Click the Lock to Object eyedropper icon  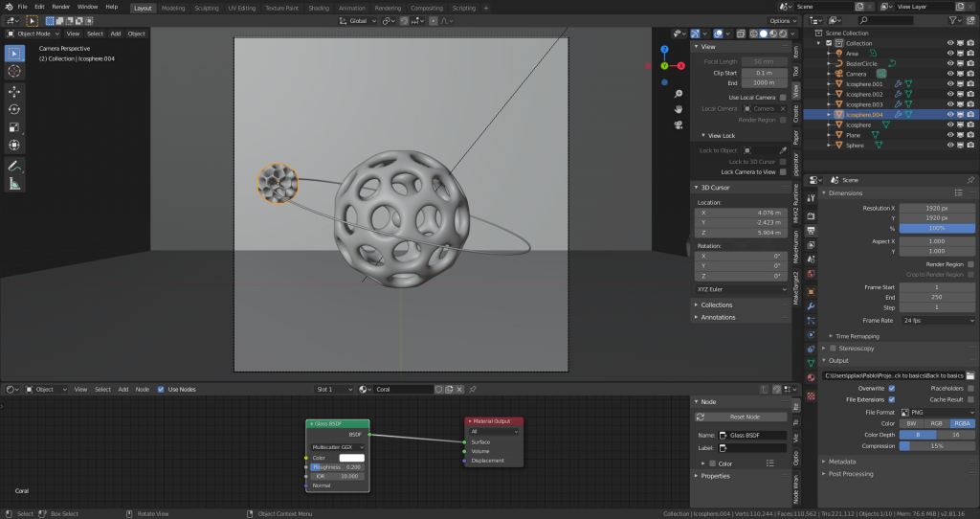coord(783,150)
